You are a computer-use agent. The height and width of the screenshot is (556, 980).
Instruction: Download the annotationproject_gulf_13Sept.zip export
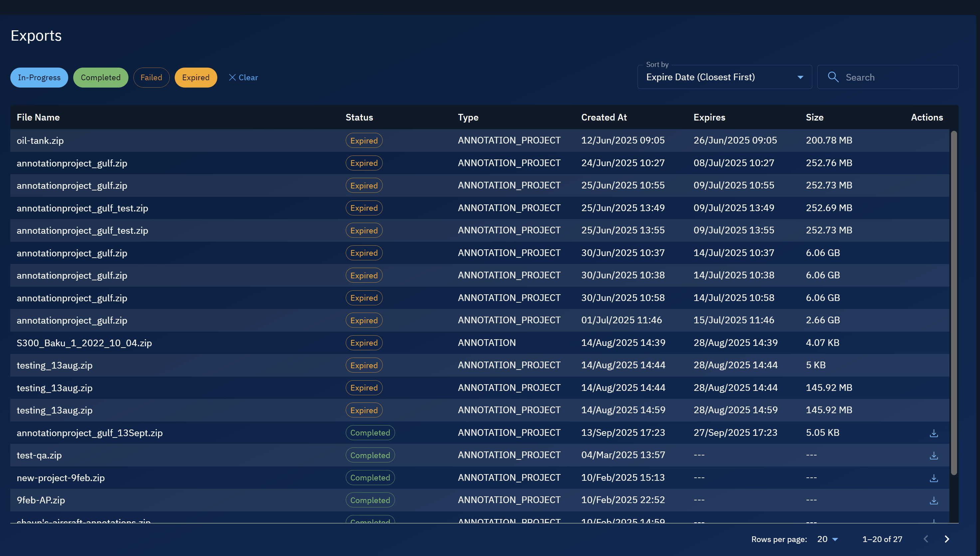(934, 433)
